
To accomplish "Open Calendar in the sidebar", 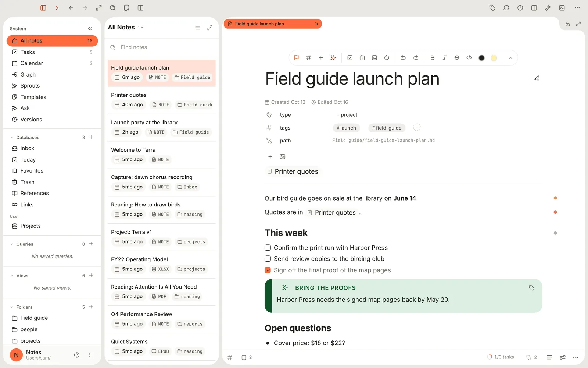I will [52, 63].
